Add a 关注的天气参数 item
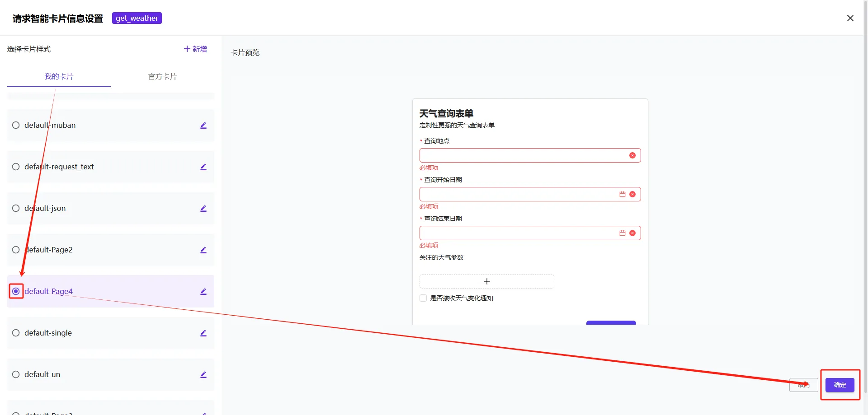This screenshot has height=415, width=868. click(x=487, y=281)
